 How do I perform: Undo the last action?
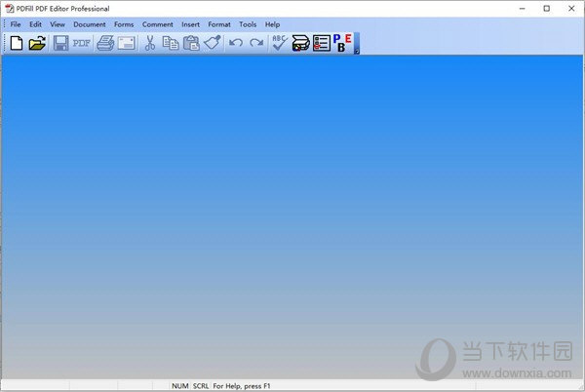pos(236,43)
